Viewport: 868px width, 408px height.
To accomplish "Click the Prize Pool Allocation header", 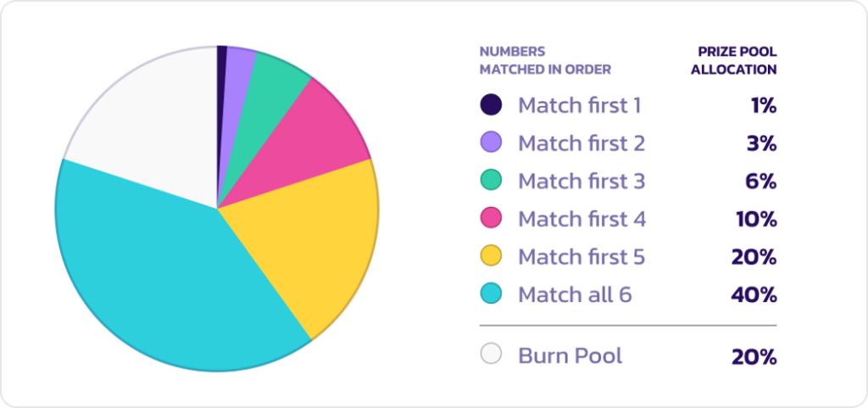I will 733,61.
